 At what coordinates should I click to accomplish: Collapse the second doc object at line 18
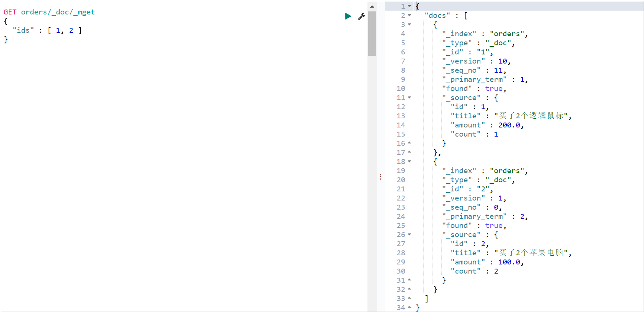[x=409, y=161]
